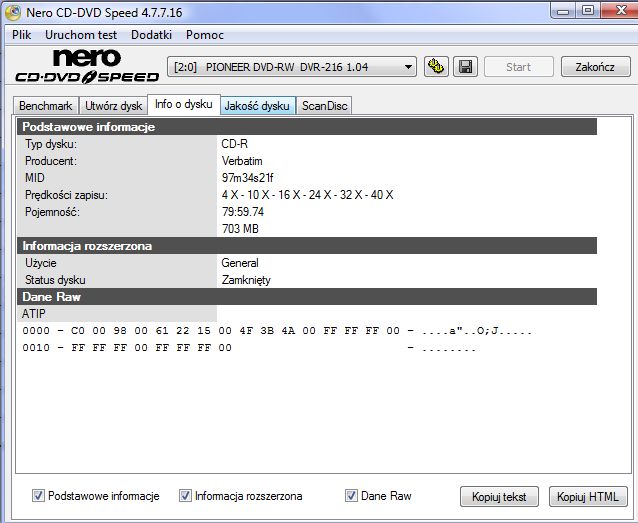The image size is (638, 523).
Task: Click the write speeds 4 X - 10 X value
Action: pyautogui.click(x=308, y=195)
